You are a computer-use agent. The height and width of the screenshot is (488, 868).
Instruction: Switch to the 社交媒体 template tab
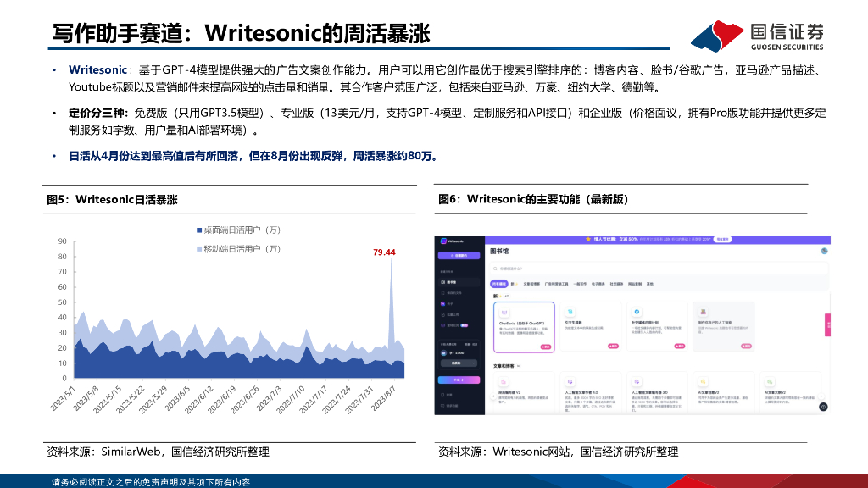pyautogui.click(x=617, y=283)
